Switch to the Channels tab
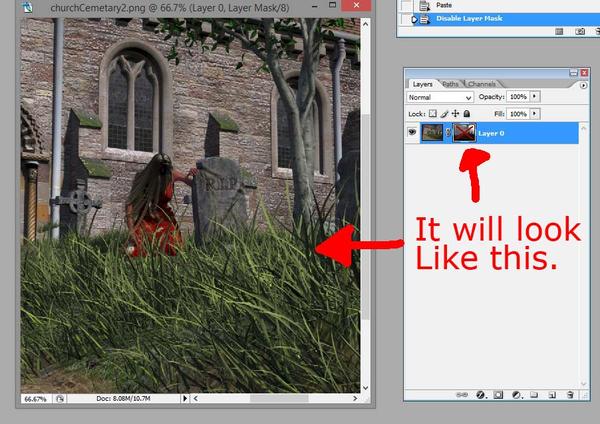This screenshot has height=424, width=600. [x=481, y=84]
